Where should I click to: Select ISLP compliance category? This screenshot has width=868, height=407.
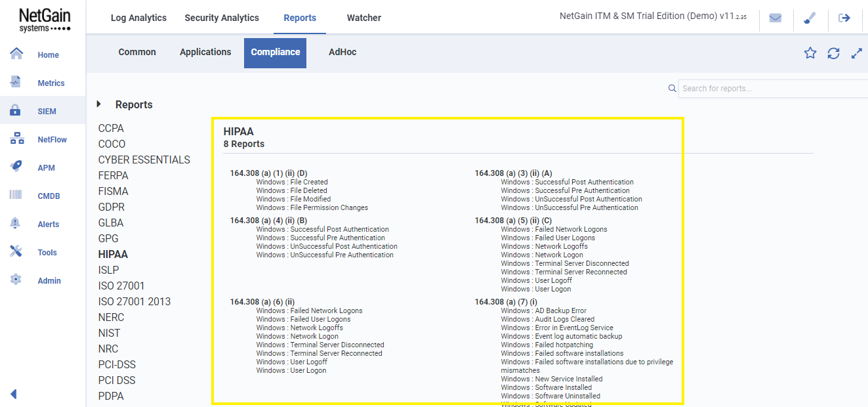point(109,270)
